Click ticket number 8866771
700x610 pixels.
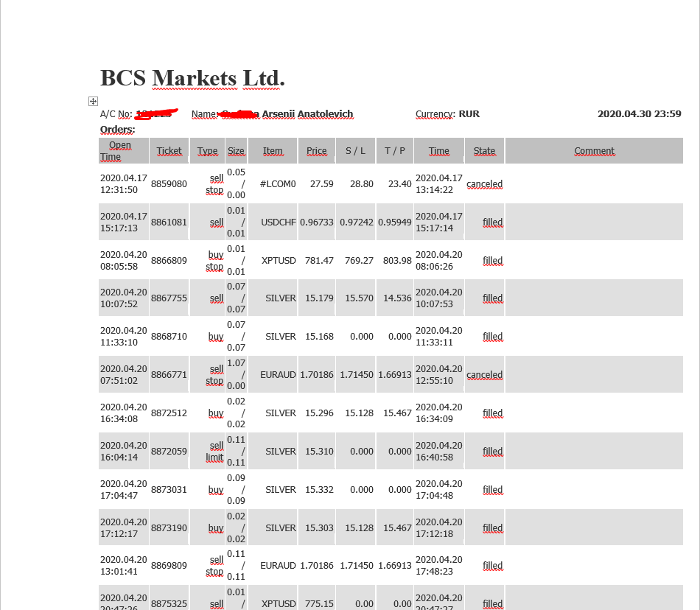pos(169,375)
